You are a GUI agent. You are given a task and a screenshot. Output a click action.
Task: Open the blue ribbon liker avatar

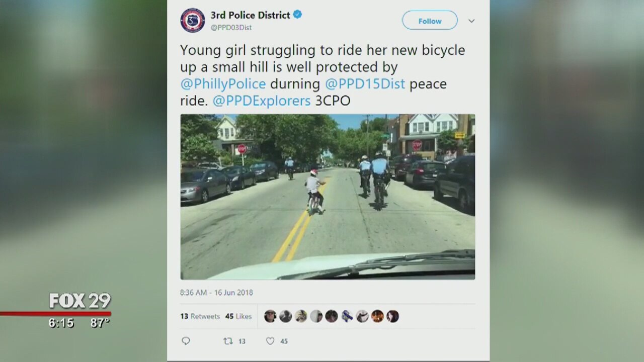coord(347,316)
